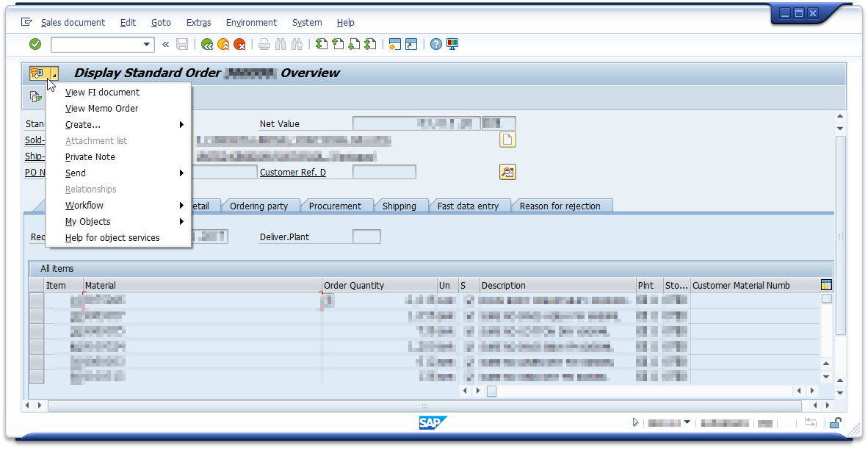The height and width of the screenshot is (451, 868).
Task: Switch to the Ordering party tab
Action: (x=259, y=206)
